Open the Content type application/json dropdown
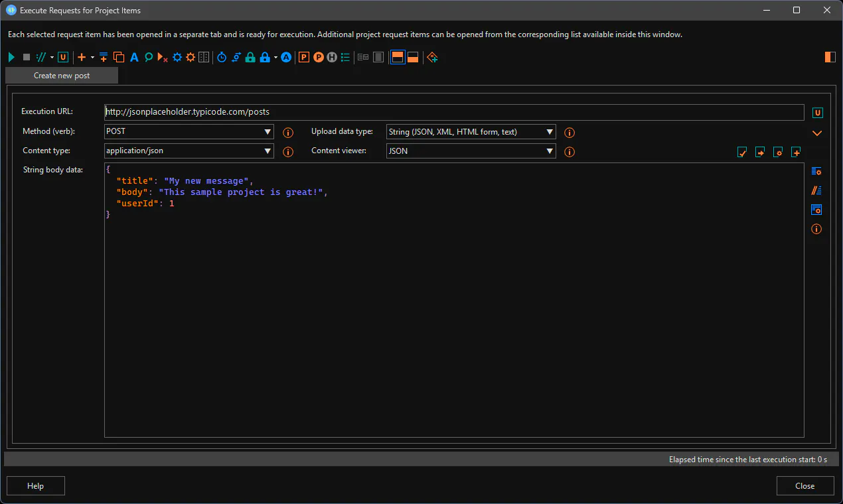Viewport: 843px width, 504px height. [189, 151]
